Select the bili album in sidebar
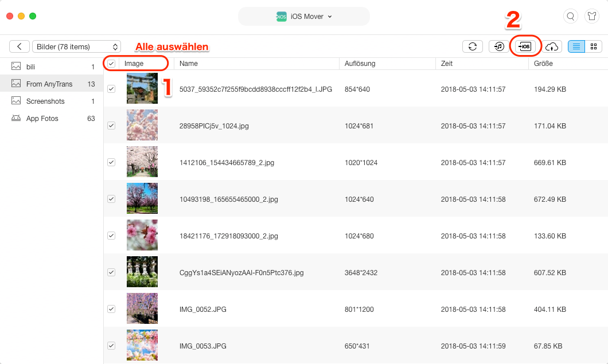The height and width of the screenshot is (364, 608). pos(52,66)
